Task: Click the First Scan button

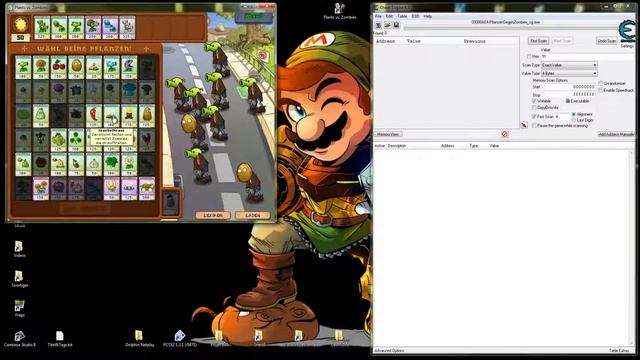Action: click(x=538, y=41)
